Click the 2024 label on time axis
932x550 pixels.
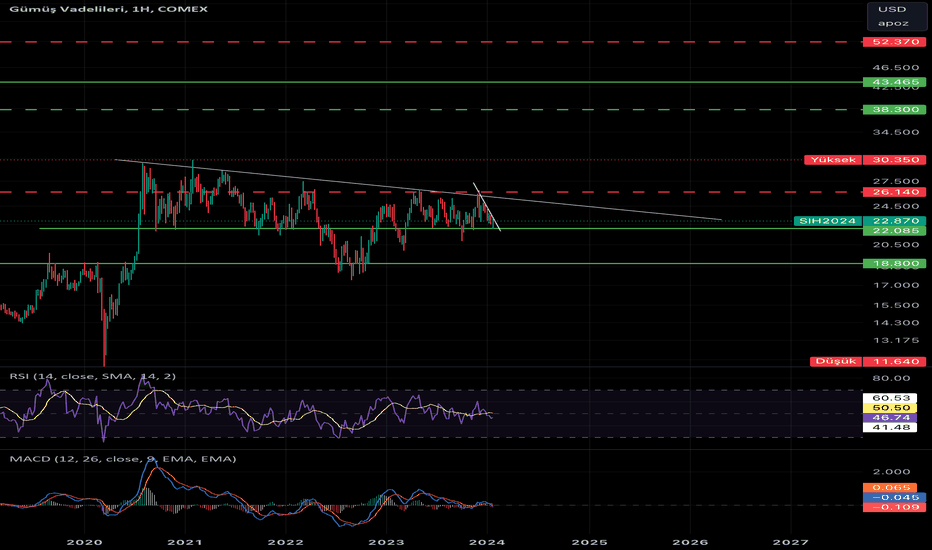pos(487,542)
